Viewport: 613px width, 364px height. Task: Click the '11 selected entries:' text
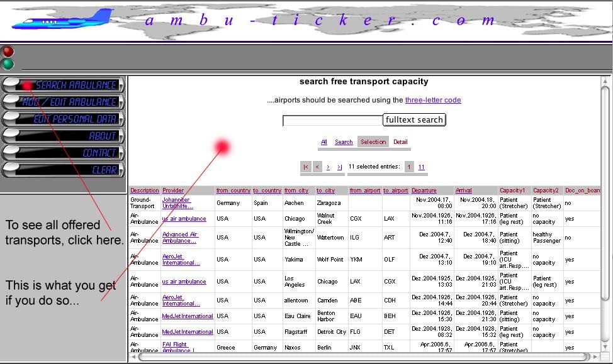(374, 167)
